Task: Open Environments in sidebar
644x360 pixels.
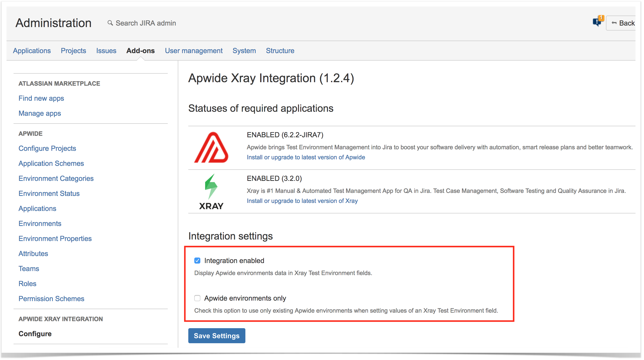Action: click(x=40, y=223)
